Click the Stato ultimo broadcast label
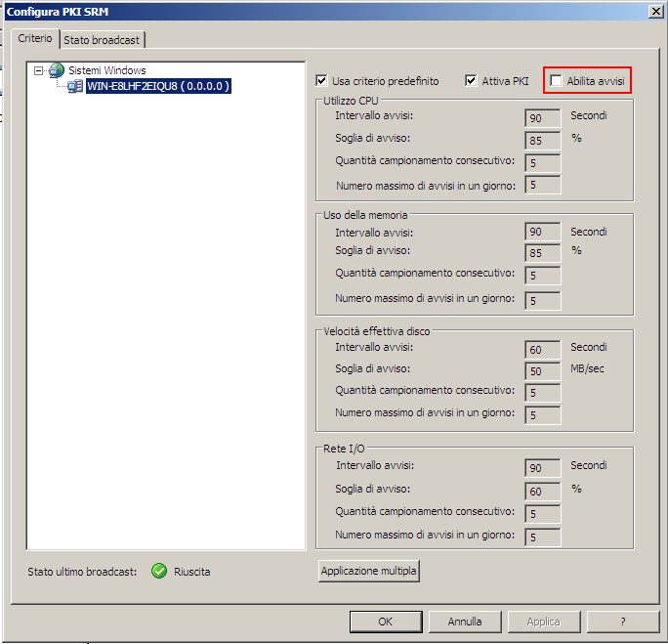The width and height of the screenshot is (668, 644). 82,572
